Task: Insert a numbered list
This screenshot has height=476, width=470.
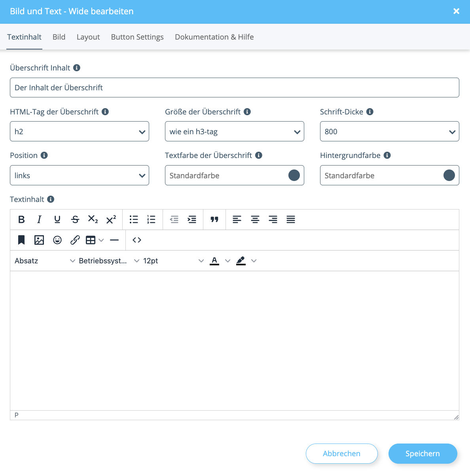Action: (151, 219)
